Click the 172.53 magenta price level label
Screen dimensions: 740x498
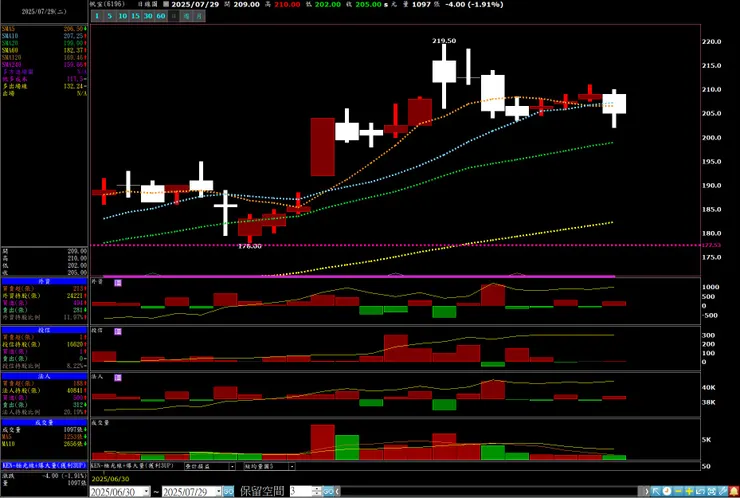coord(711,245)
